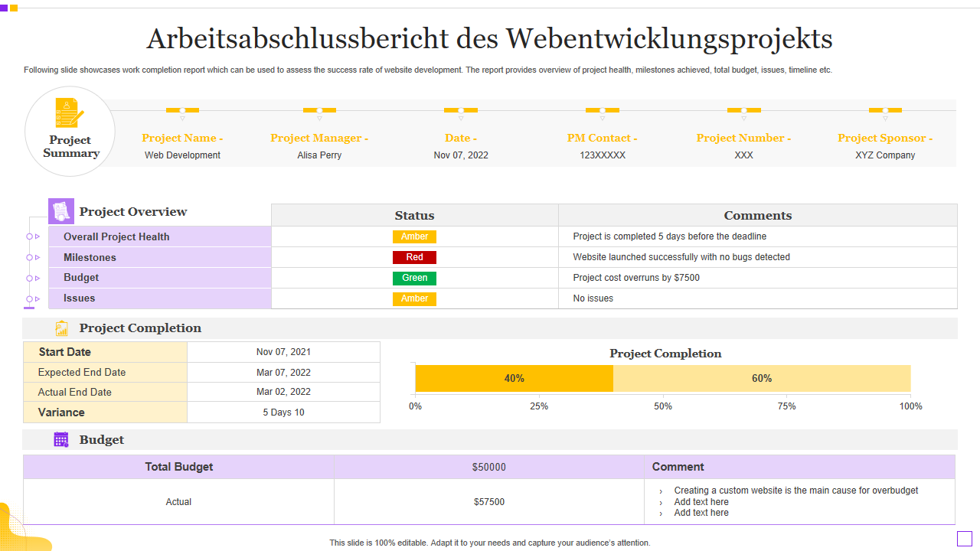Click the Project Summary document icon

(69, 113)
